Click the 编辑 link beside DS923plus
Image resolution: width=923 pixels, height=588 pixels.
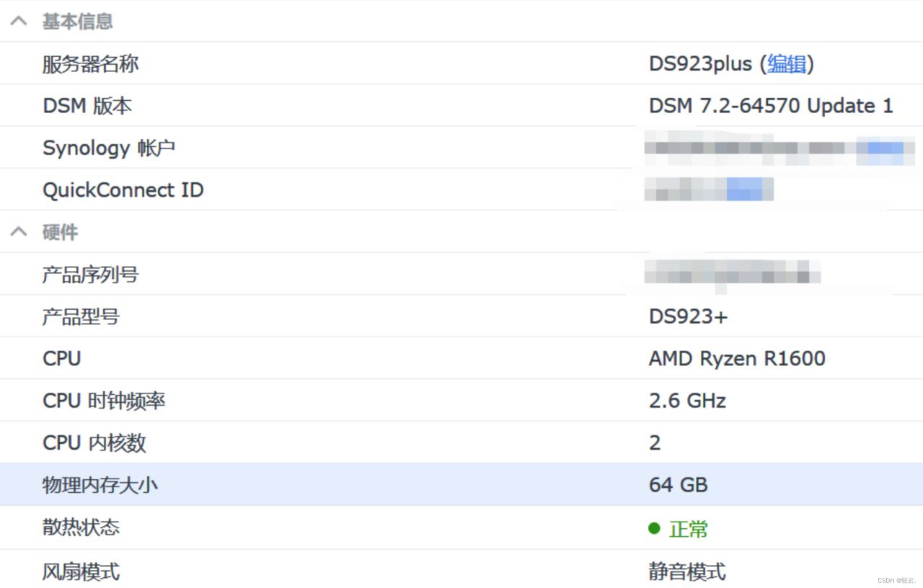pos(786,64)
